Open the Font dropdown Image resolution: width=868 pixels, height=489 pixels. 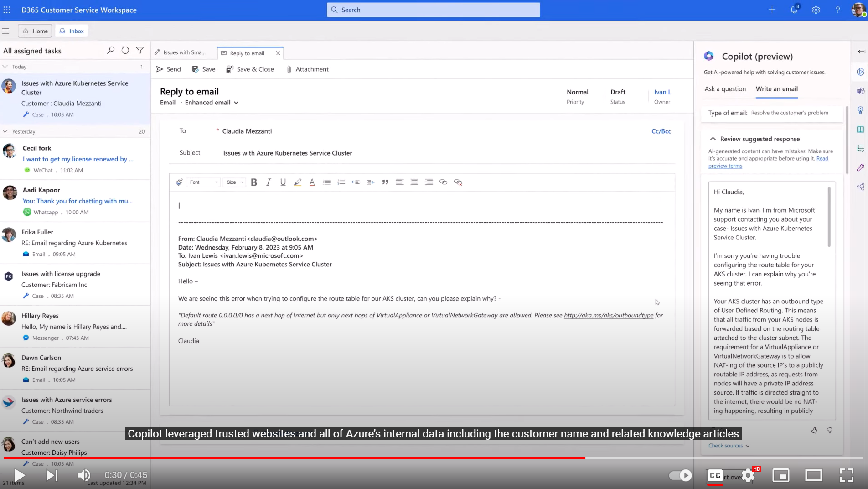tap(203, 182)
